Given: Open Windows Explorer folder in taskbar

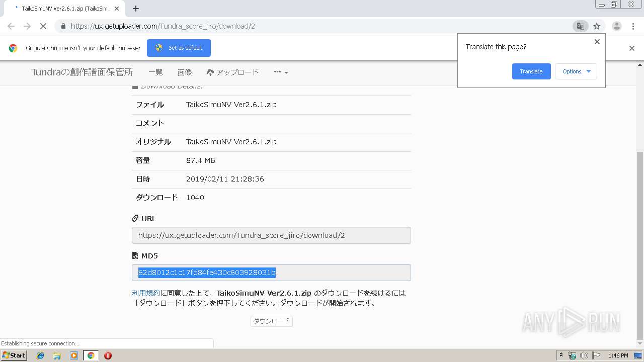Looking at the screenshot, I should click(57, 355).
